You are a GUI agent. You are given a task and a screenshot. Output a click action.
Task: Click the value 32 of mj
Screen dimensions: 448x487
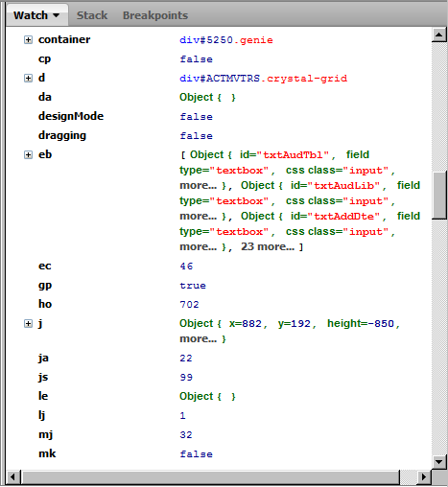pos(186,435)
